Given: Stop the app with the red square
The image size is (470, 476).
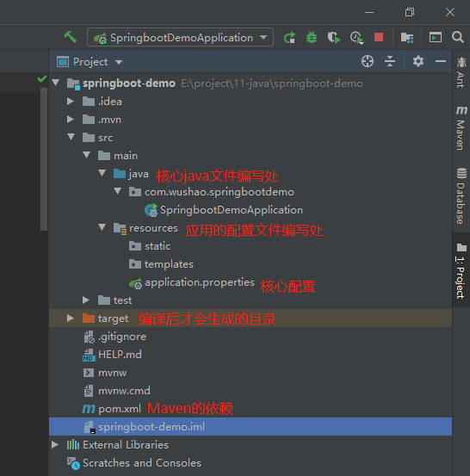Looking at the screenshot, I should pos(379,37).
